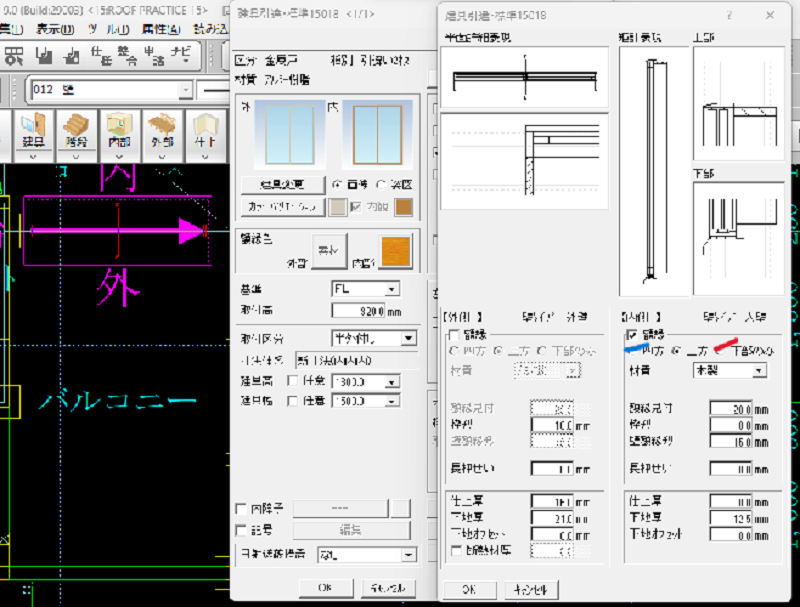Screen dimensions: 800x607
Task: Click the brown interior color swatch beside 内観
Action: 404,207
